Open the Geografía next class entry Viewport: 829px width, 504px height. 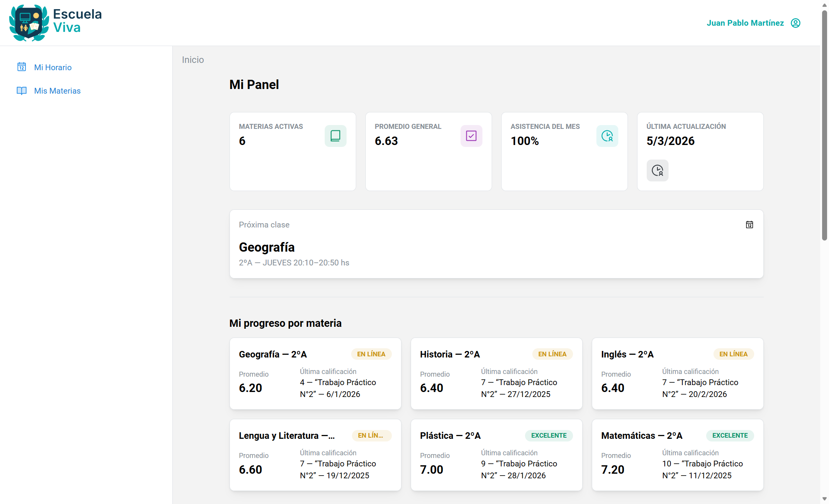(x=267, y=247)
